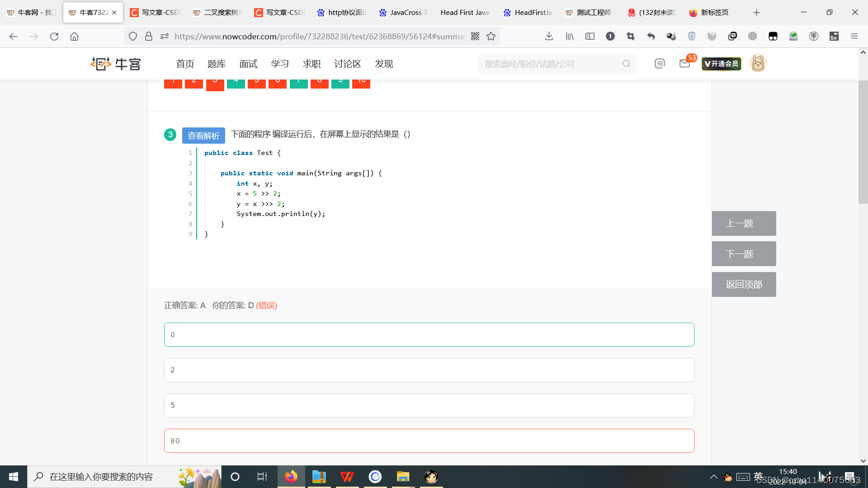Open the user avatar profile

[758, 63]
